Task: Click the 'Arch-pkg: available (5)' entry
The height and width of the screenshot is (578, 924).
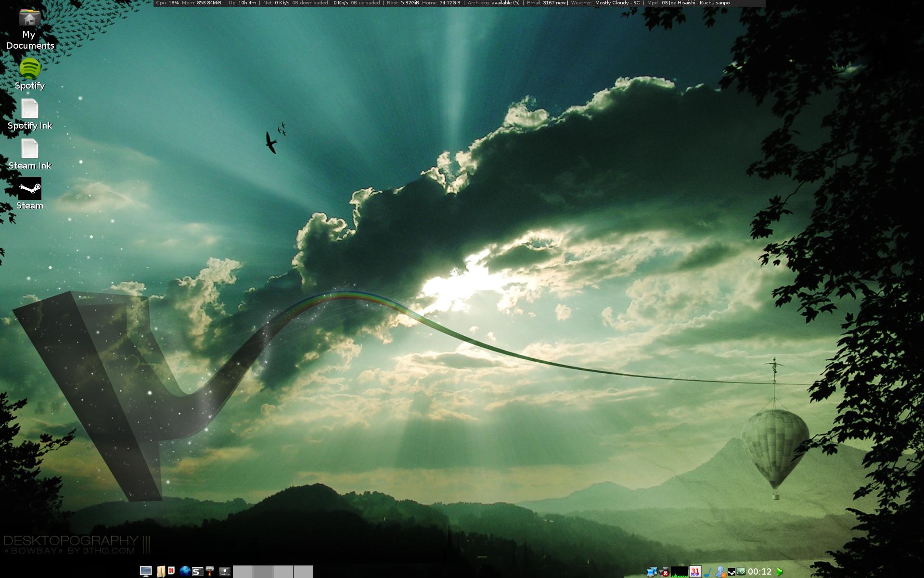Action: click(494, 3)
